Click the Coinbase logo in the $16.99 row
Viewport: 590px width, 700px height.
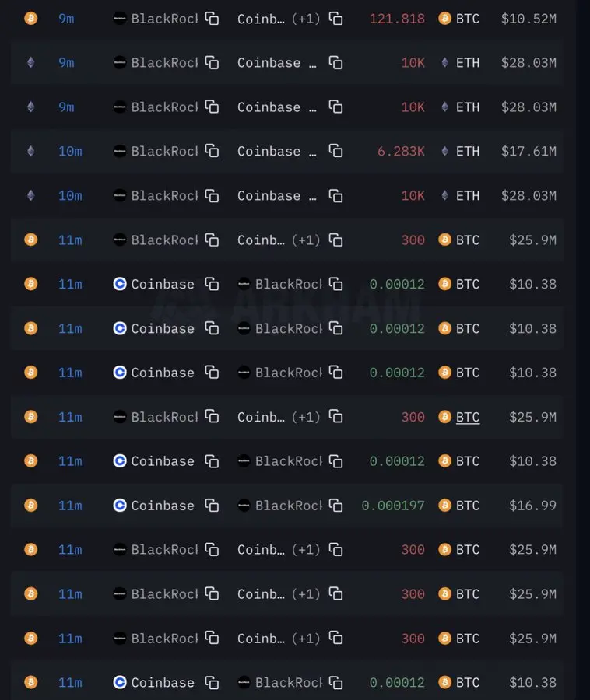coord(120,506)
